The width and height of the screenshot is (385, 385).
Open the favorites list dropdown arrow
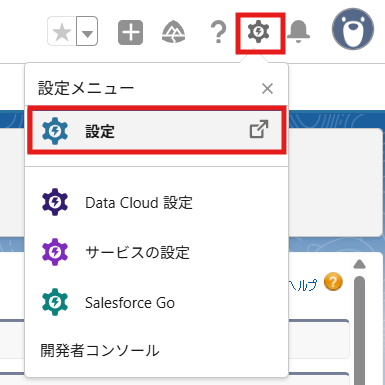[87, 31]
